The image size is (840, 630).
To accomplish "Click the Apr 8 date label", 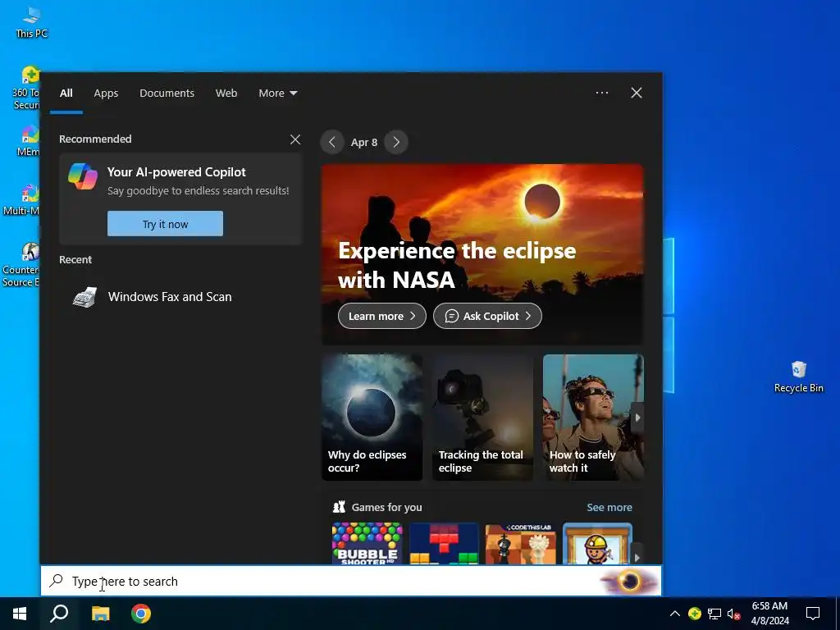I will [x=363, y=143].
